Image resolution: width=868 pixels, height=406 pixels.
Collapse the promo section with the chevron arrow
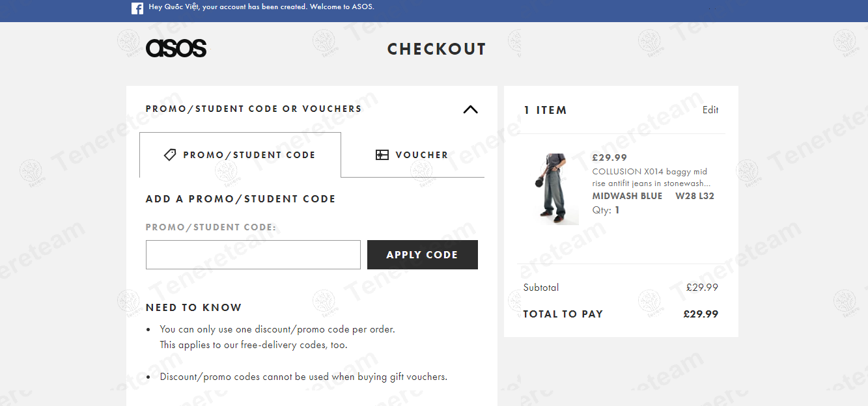(x=470, y=109)
